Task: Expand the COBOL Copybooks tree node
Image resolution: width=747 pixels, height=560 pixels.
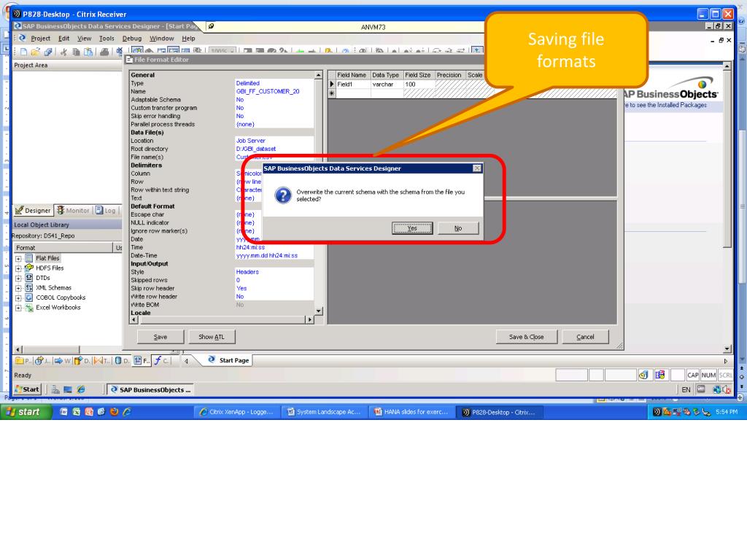Action: click(18, 298)
